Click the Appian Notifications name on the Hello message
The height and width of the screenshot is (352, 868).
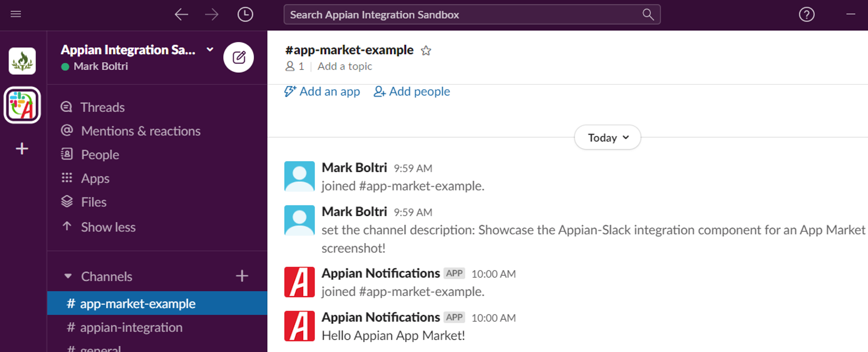pyautogui.click(x=381, y=317)
